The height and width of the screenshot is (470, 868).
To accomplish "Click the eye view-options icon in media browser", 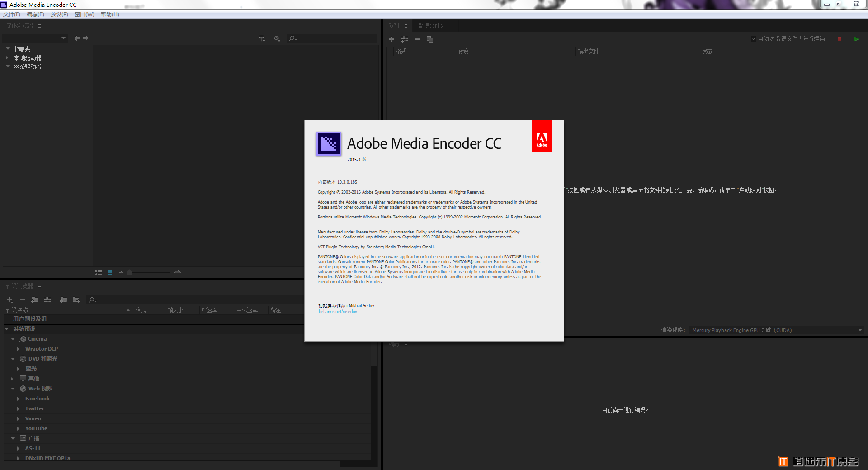I will tap(277, 39).
